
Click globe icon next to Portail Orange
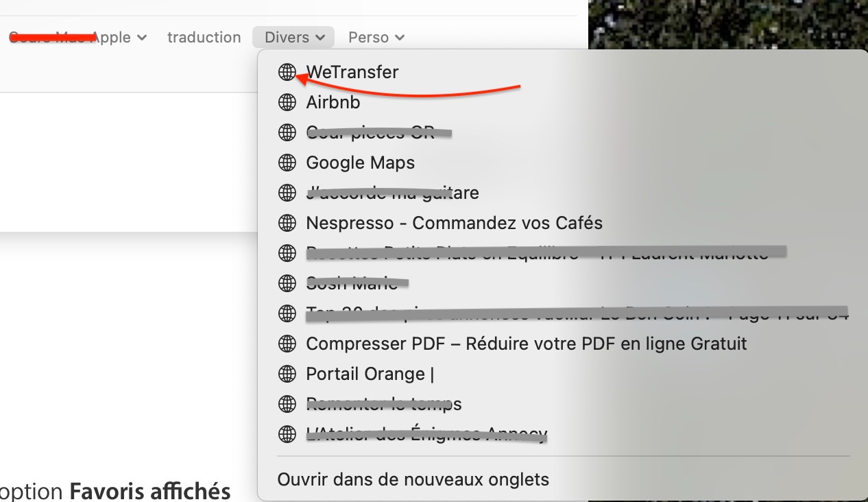[287, 374]
